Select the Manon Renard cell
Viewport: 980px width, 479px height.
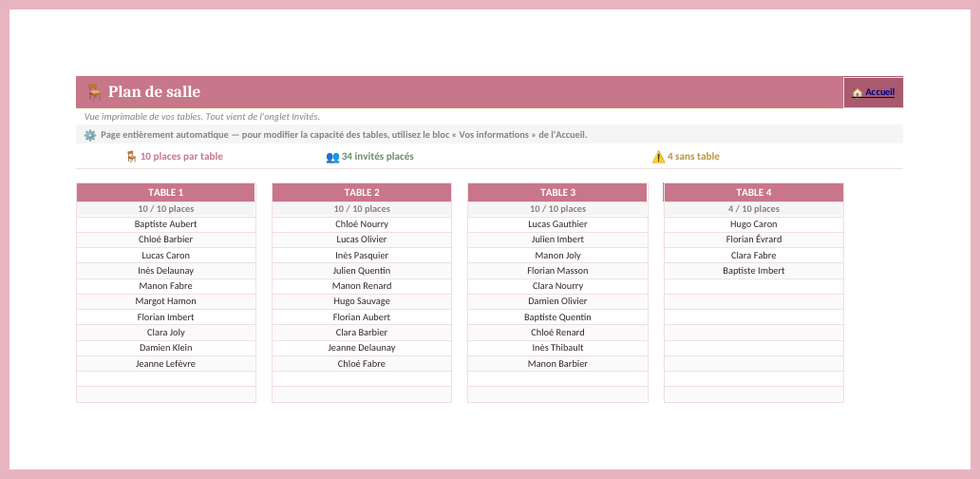coord(362,286)
